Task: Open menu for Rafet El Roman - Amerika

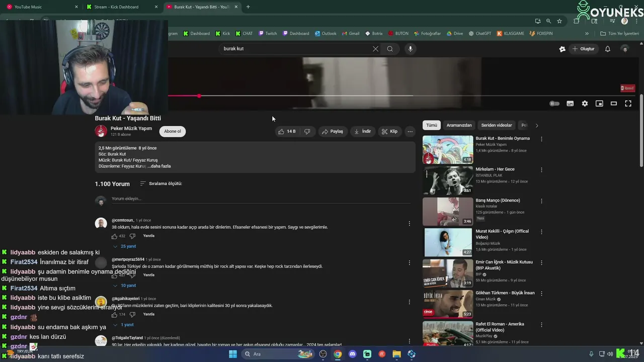Action: coord(541,324)
